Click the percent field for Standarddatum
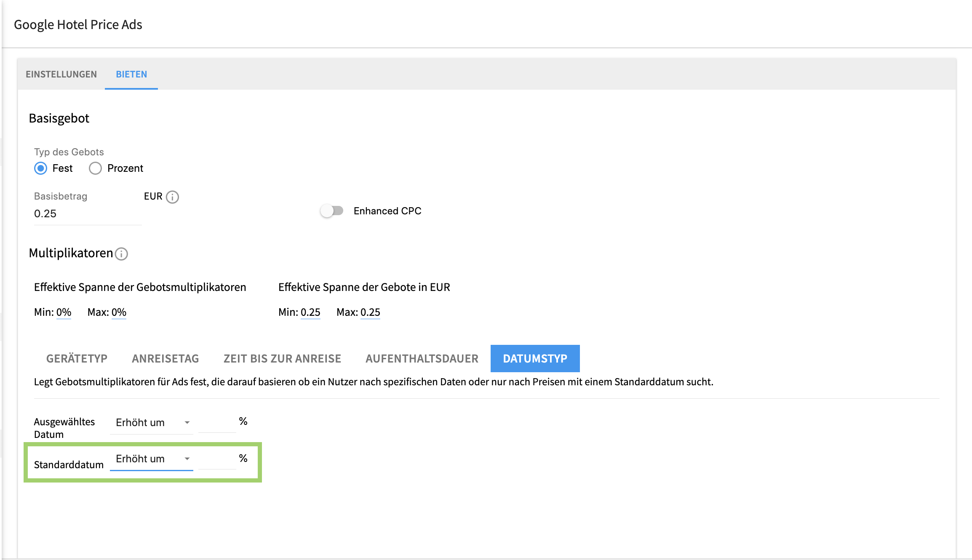Image resolution: width=972 pixels, height=560 pixels. [x=217, y=459]
